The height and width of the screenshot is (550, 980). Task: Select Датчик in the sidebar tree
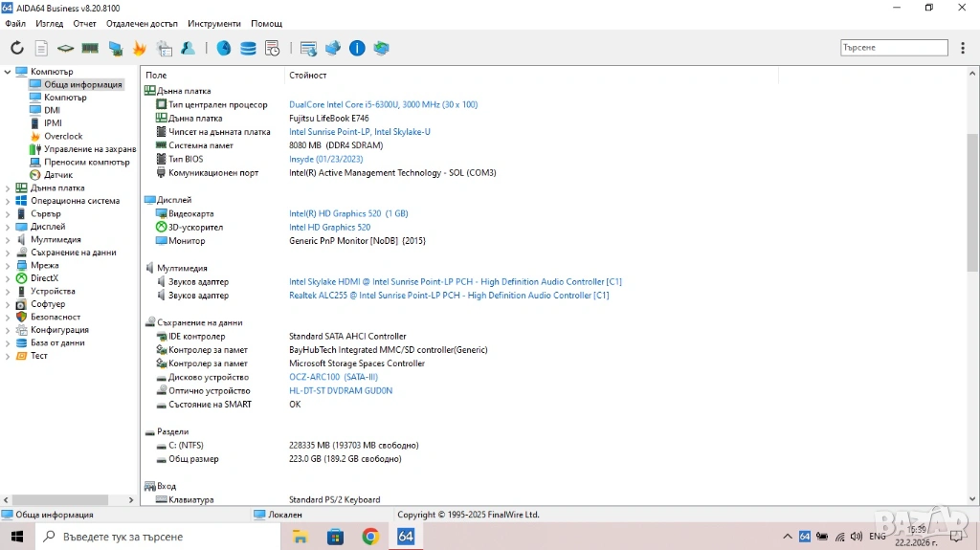click(x=57, y=175)
